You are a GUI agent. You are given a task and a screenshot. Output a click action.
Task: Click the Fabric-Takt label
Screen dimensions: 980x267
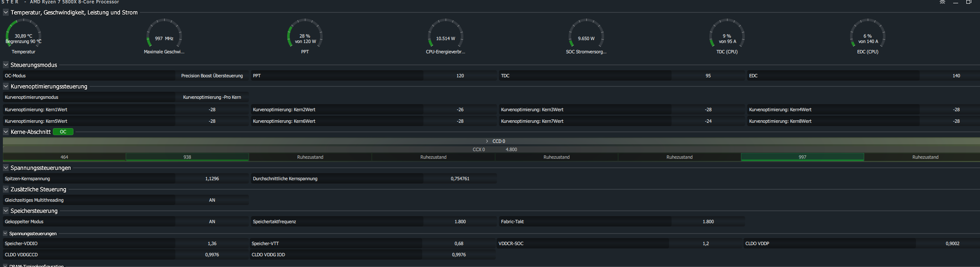pos(512,222)
